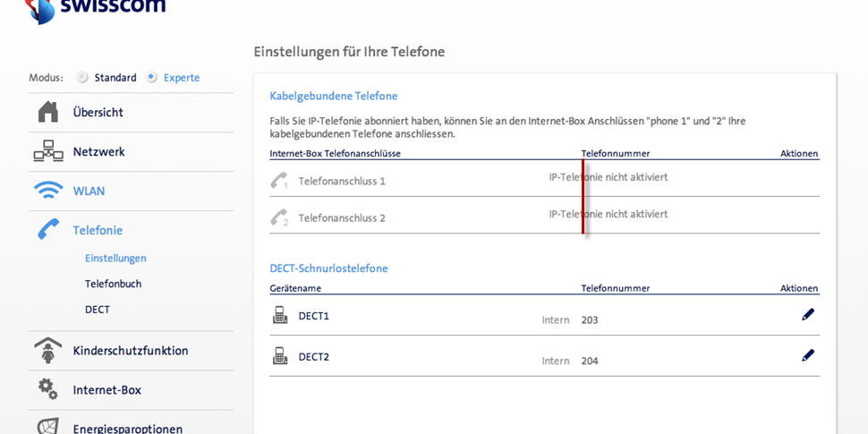Collapse the Telefonie menu section
The image size is (868, 434).
pos(98,230)
